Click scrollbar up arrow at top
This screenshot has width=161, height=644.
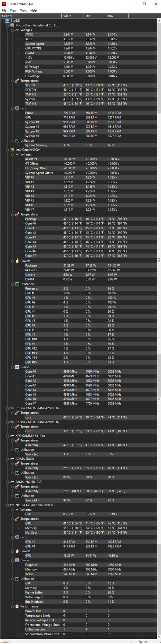(x=159, y=21)
